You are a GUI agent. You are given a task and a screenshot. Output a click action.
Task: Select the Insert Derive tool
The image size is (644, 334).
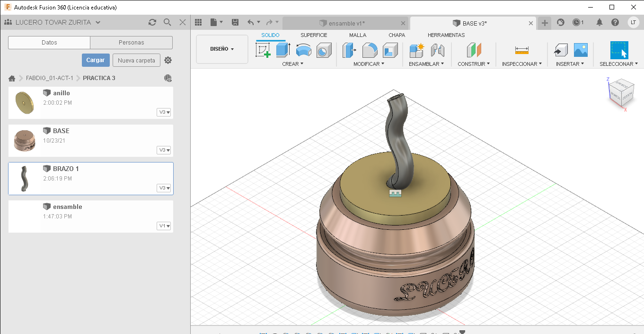coord(561,50)
